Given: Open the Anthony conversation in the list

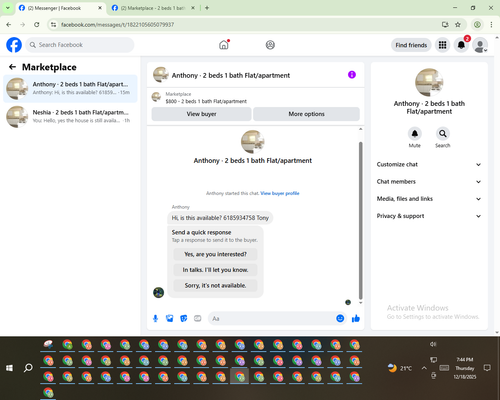Looking at the screenshot, I should (x=70, y=89).
